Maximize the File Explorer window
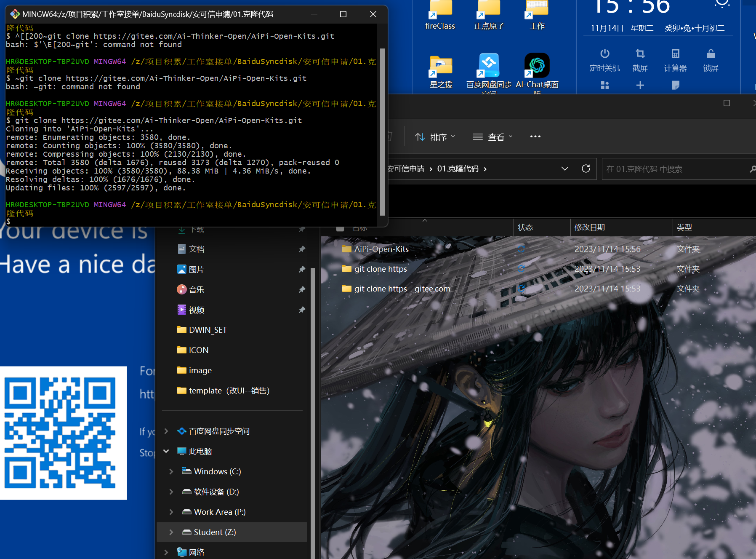The image size is (756, 559). click(727, 103)
